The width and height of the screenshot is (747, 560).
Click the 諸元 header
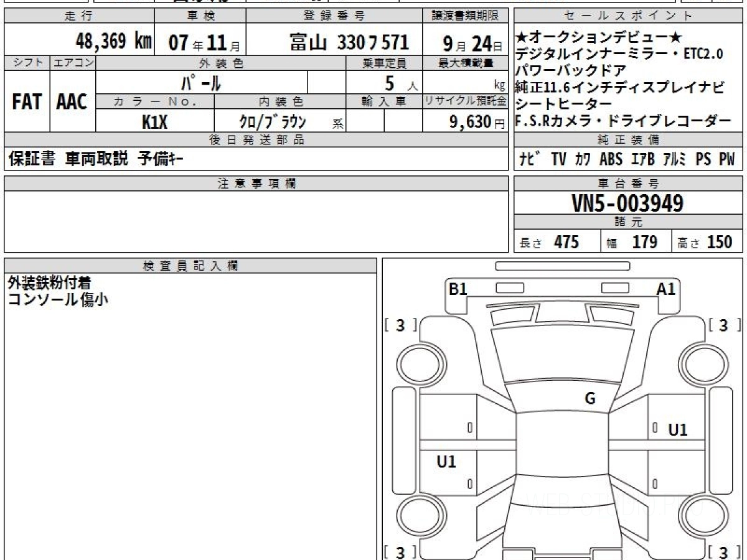629,222
